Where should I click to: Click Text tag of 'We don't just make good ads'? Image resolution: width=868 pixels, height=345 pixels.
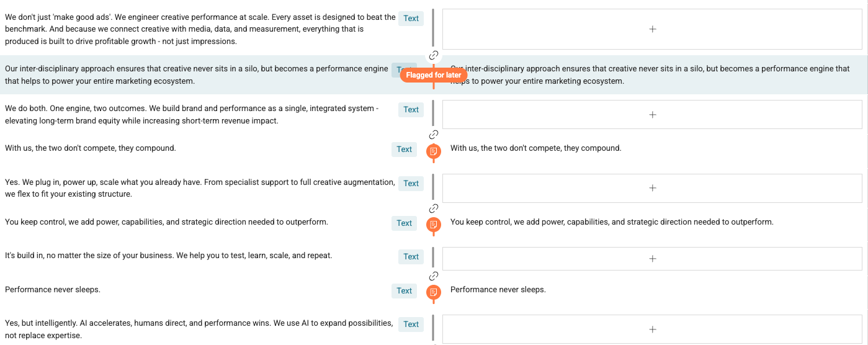coord(411,19)
